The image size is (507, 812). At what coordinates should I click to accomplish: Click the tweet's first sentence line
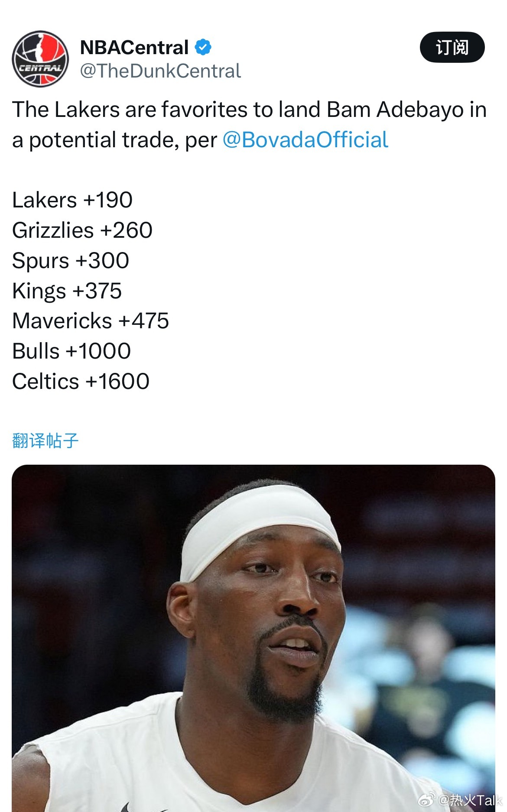pos(249,110)
